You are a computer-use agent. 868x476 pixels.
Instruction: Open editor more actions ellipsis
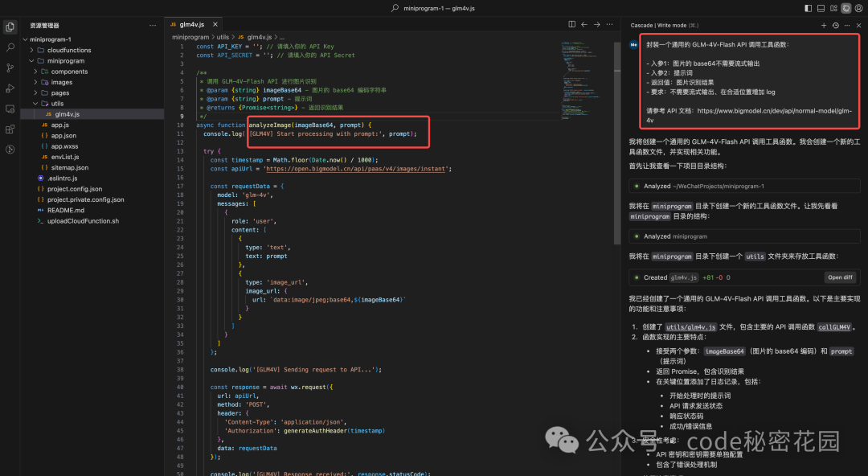pyautogui.click(x=609, y=24)
